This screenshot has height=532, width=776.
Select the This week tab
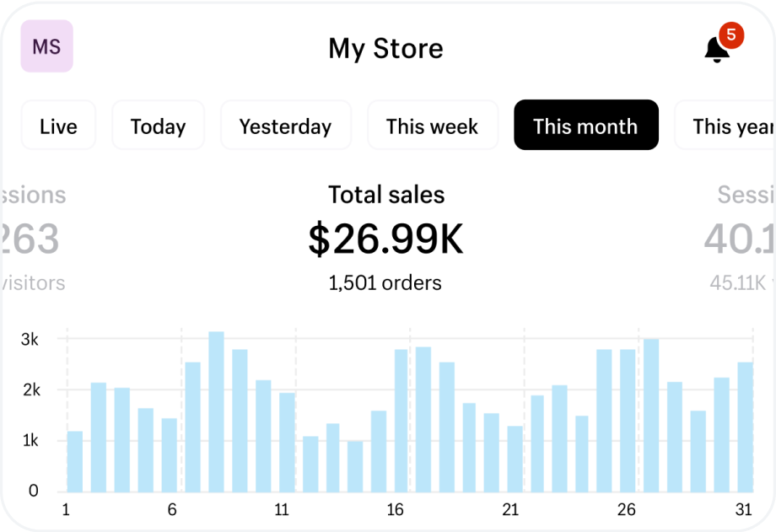433,125
